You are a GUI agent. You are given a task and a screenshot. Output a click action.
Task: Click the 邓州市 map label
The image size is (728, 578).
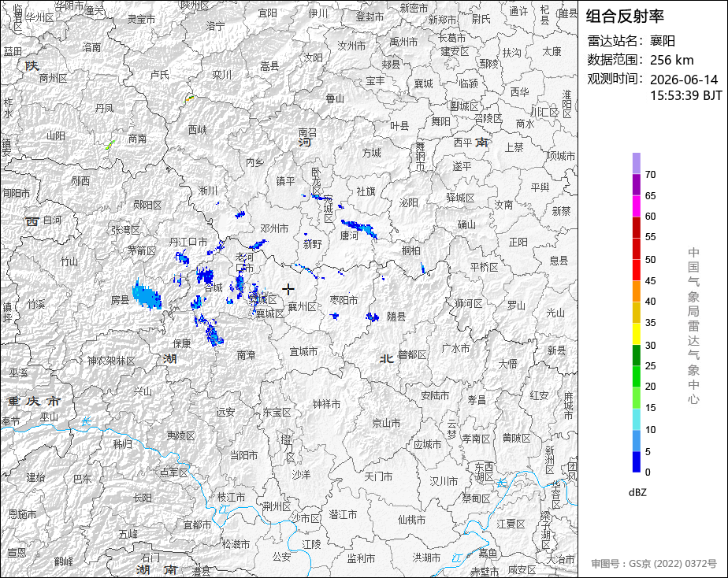point(274,228)
